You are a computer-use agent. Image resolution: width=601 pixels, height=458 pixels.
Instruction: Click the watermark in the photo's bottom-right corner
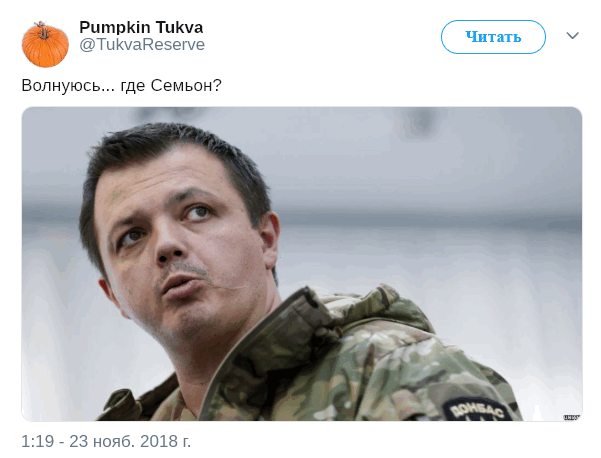(x=571, y=417)
